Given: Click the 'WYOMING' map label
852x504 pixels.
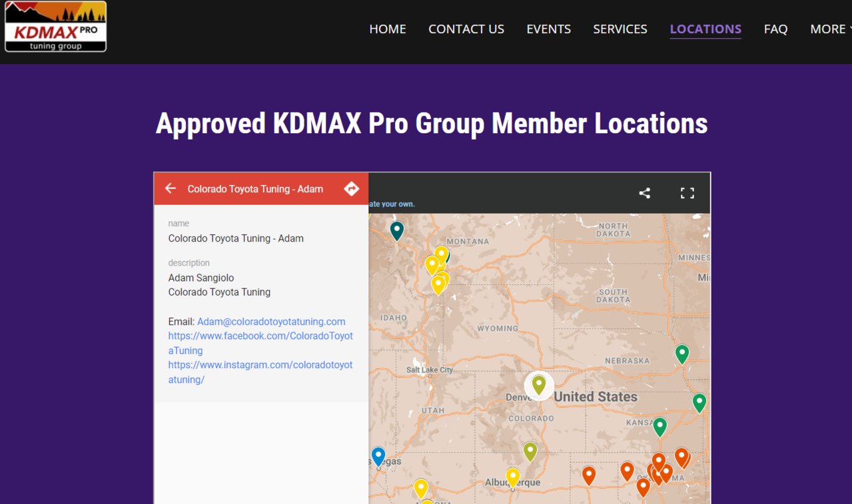Looking at the screenshot, I should 498,328.
